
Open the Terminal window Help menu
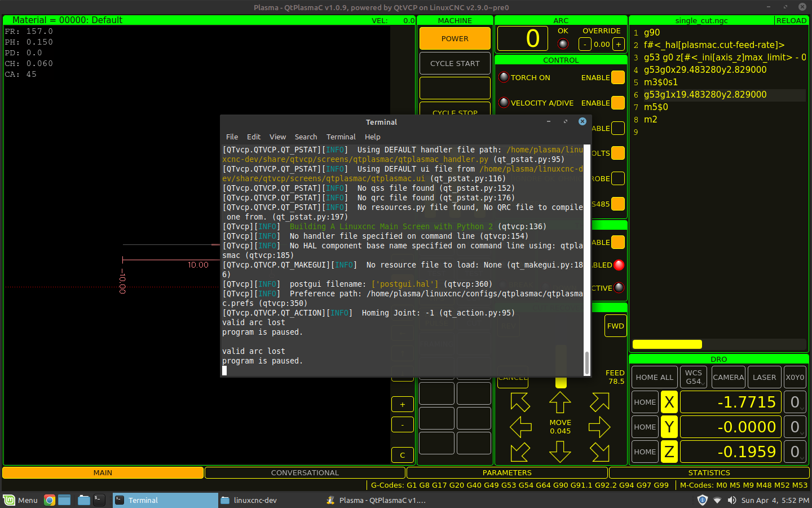pos(372,137)
